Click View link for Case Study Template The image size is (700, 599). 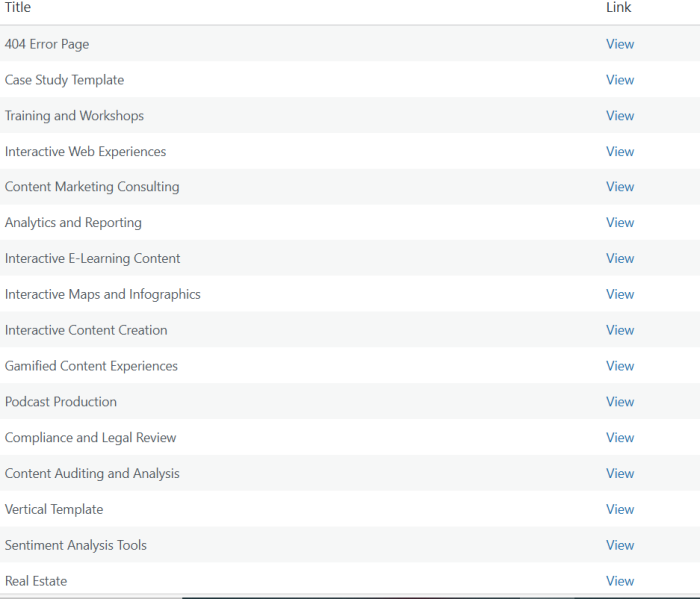pyautogui.click(x=620, y=80)
